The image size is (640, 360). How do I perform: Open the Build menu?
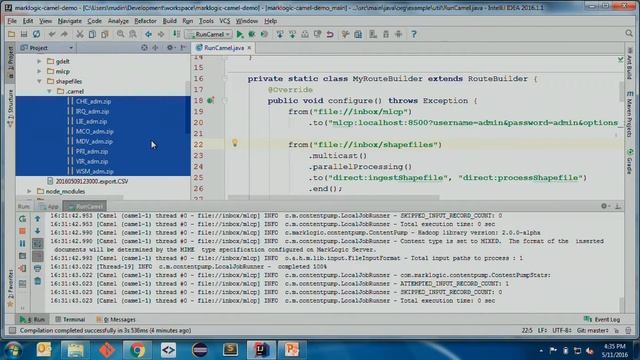(169, 21)
